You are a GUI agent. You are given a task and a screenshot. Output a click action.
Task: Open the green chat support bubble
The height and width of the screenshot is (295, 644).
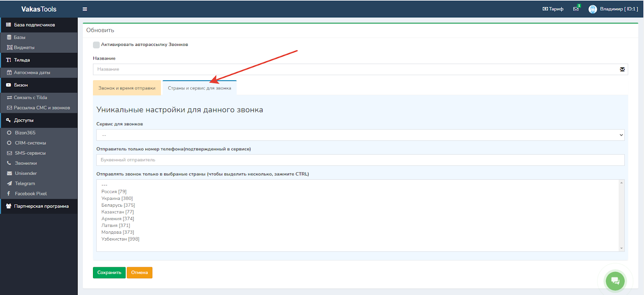pos(615,280)
